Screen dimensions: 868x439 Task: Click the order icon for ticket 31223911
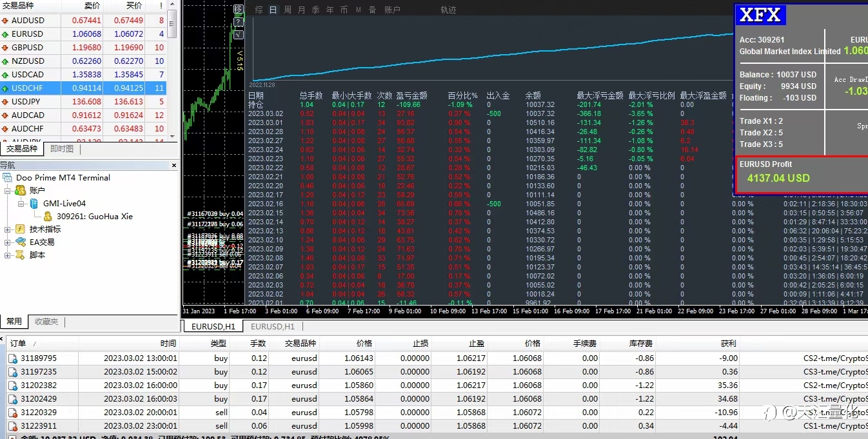(x=13, y=426)
